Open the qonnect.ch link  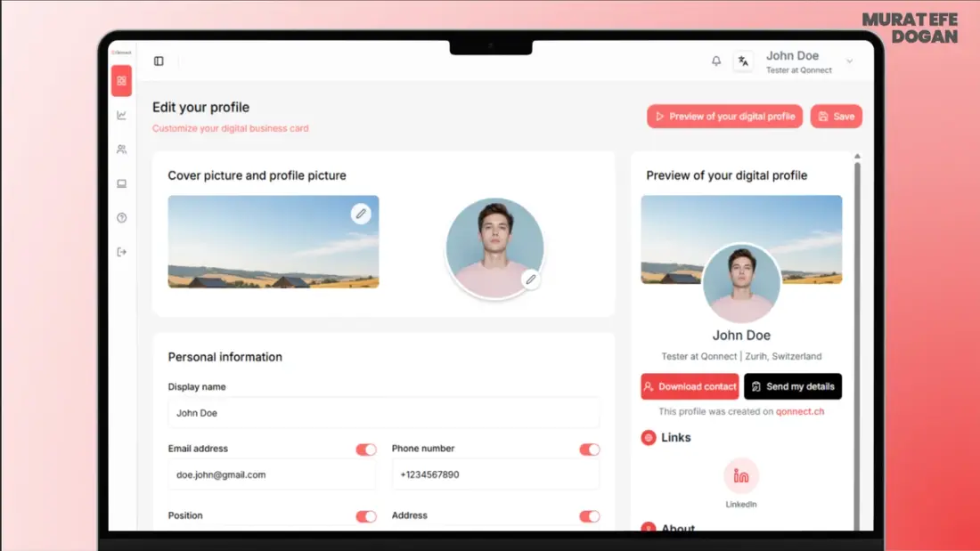coord(800,411)
